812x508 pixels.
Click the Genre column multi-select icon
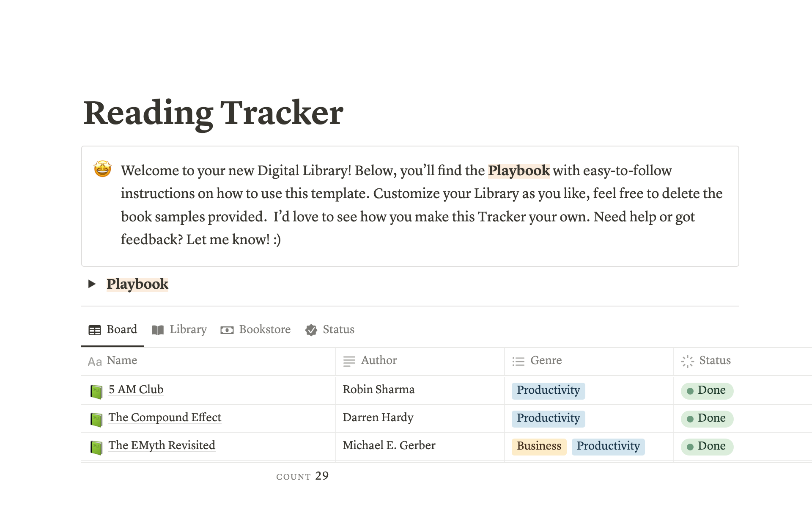[518, 361]
